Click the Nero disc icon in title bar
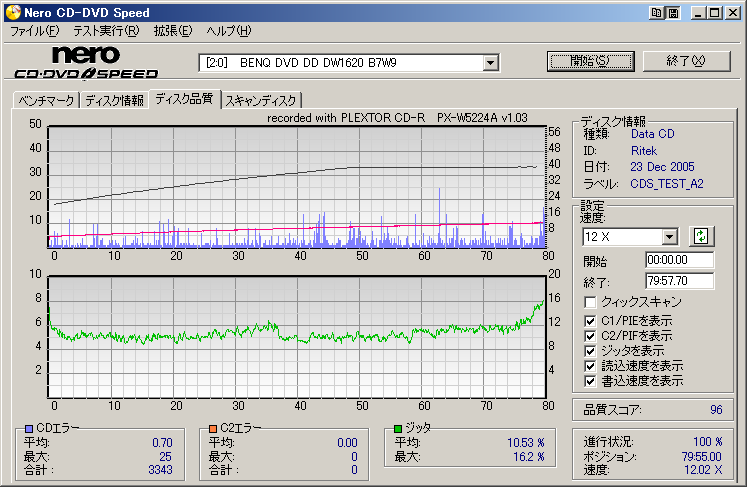The height and width of the screenshot is (487, 747). coord(10,13)
